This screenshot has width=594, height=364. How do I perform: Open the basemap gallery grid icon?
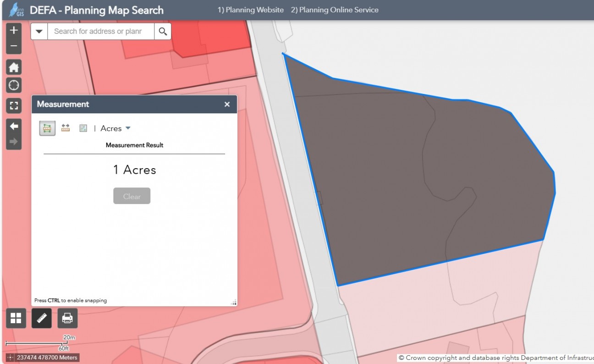pyautogui.click(x=16, y=318)
